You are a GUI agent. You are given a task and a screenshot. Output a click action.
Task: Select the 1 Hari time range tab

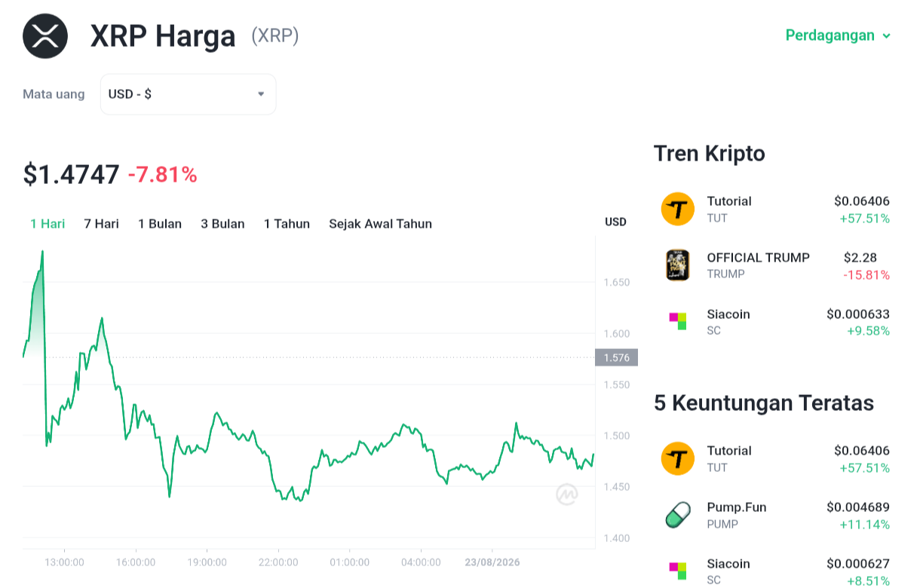pyautogui.click(x=48, y=223)
